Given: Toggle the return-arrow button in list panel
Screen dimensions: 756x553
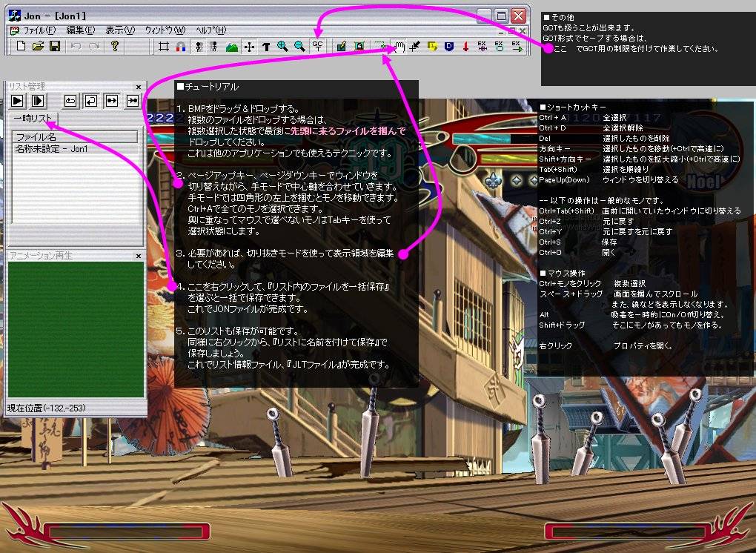Looking at the screenshot, I should 91,101.
